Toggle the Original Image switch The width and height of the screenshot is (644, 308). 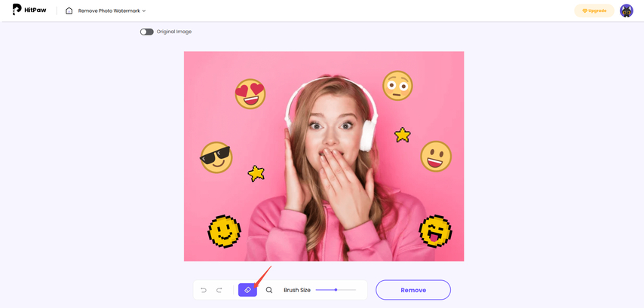click(x=146, y=32)
